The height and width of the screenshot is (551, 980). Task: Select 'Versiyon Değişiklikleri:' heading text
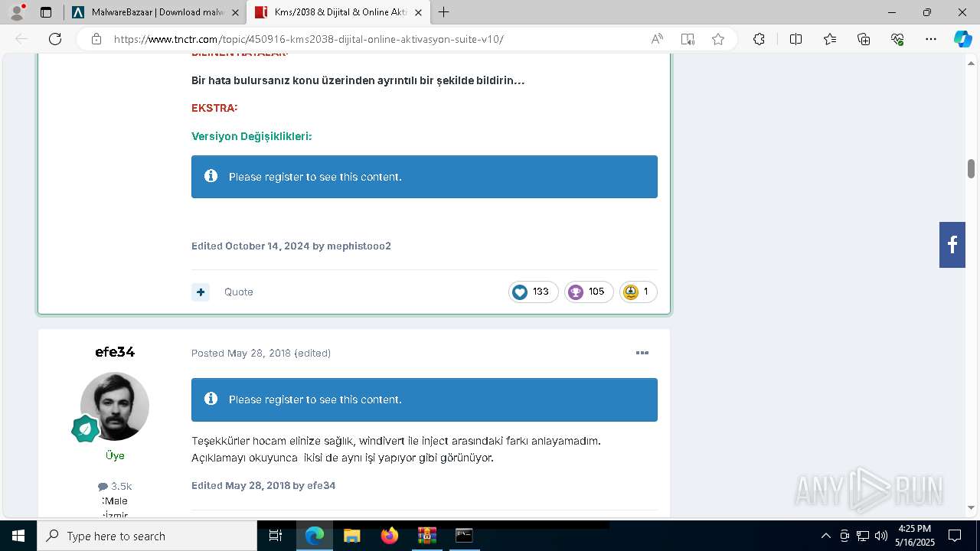pyautogui.click(x=251, y=136)
